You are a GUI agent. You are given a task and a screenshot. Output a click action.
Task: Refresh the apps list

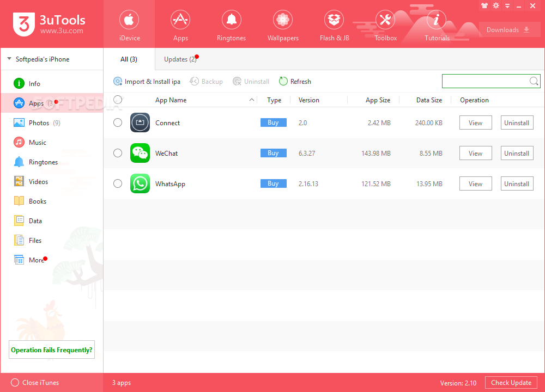pos(295,81)
